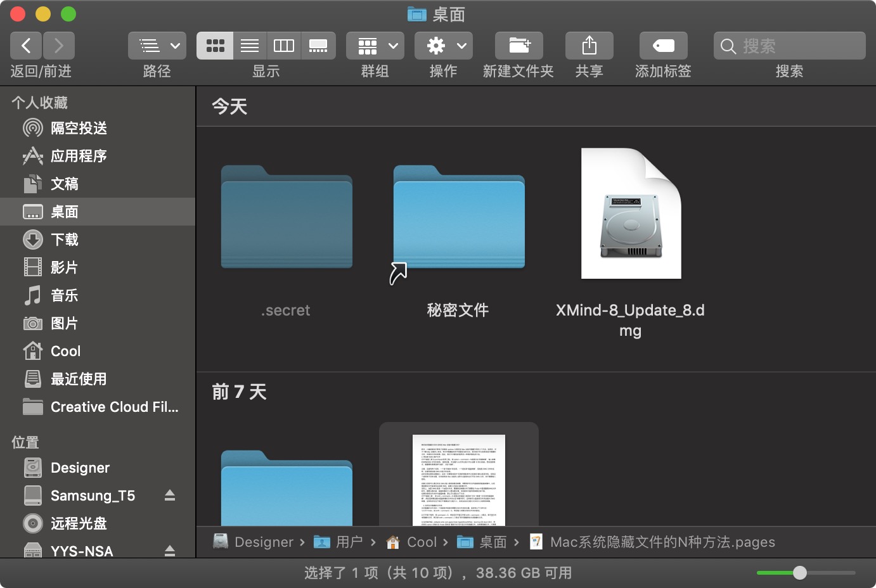Image resolution: width=876 pixels, height=588 pixels.
Task: Open 隔空投送 AirDrop in sidebar
Action: pyautogui.click(x=98, y=128)
